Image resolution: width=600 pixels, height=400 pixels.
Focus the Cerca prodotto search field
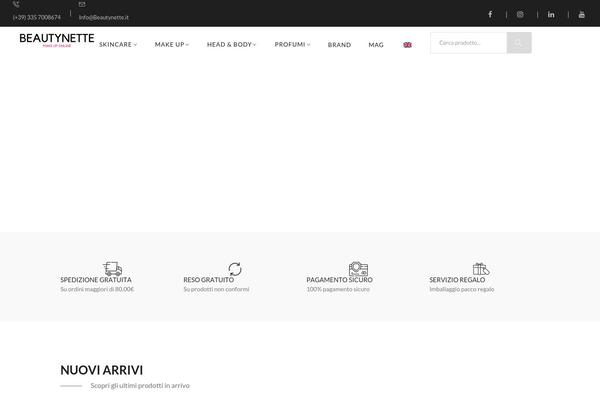[468, 43]
